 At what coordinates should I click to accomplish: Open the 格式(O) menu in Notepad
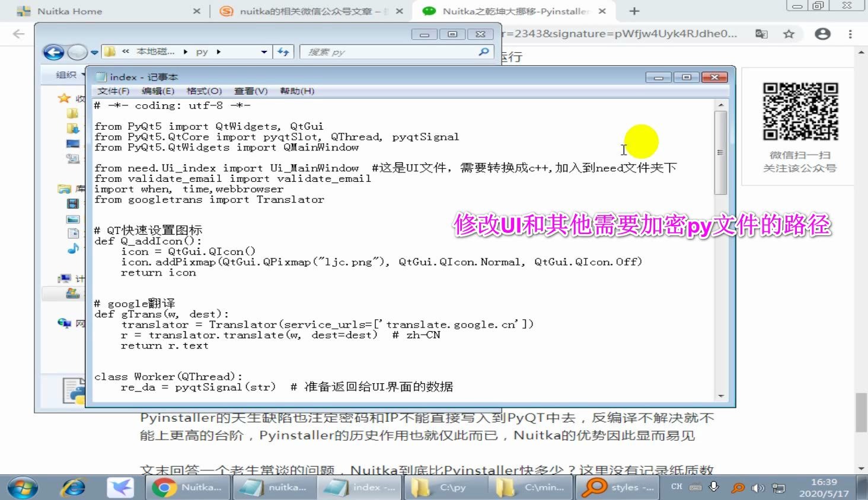204,91
